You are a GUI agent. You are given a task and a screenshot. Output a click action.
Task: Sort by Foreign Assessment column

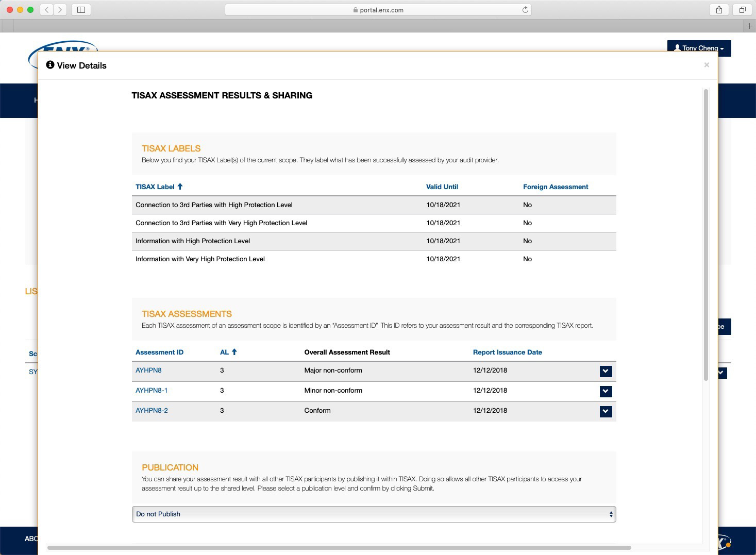pos(556,187)
